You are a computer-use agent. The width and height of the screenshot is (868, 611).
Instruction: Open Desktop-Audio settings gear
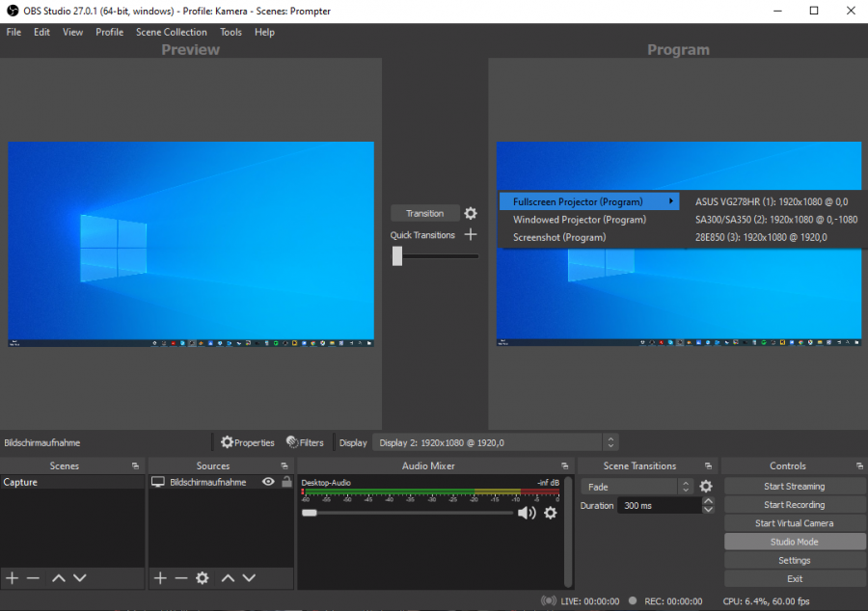coord(551,513)
